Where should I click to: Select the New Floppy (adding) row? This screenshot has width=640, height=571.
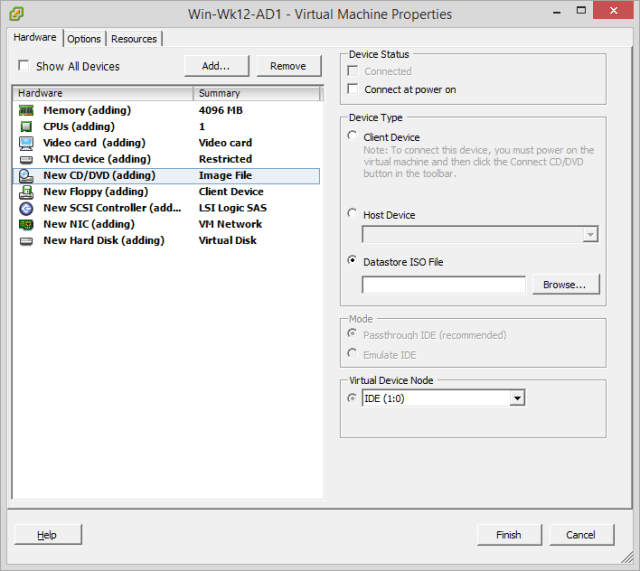[x=167, y=192]
